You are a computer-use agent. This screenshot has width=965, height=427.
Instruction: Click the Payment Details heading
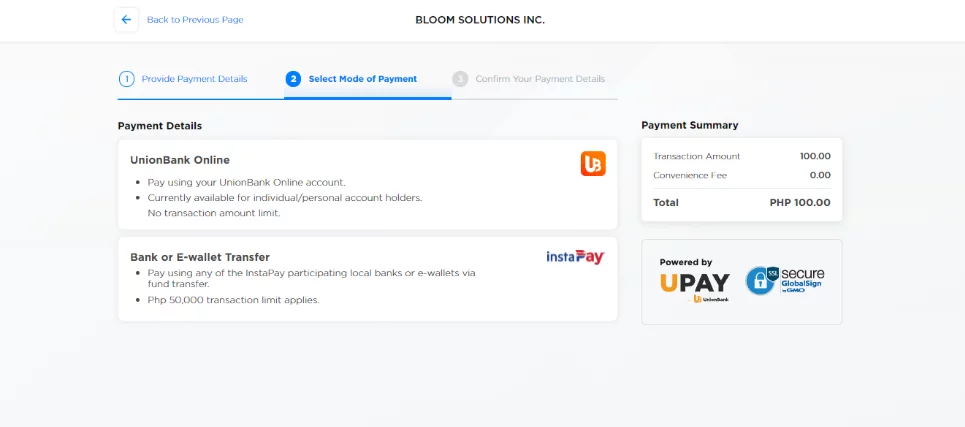[x=160, y=126]
